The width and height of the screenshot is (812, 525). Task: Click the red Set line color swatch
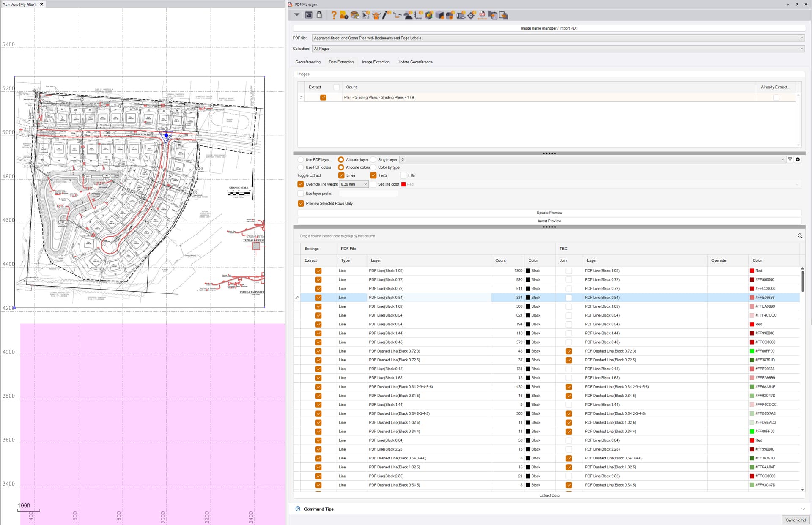(x=403, y=184)
